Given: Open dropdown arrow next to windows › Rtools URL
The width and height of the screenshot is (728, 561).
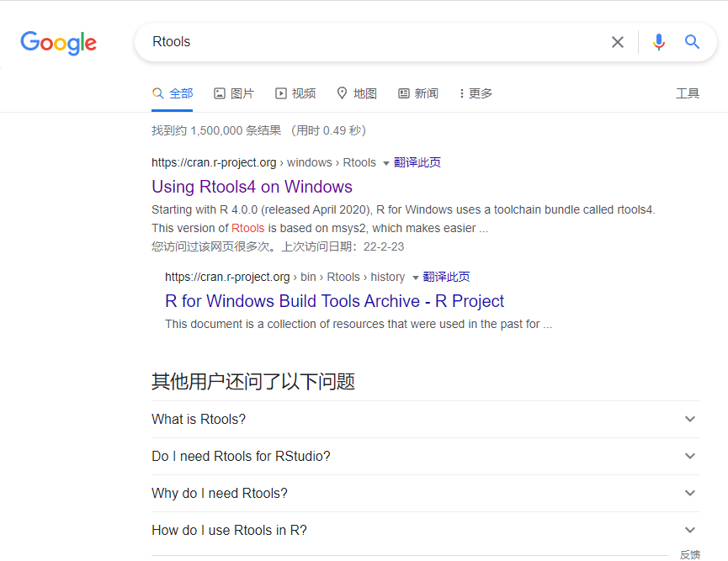Looking at the screenshot, I should click(x=385, y=163).
